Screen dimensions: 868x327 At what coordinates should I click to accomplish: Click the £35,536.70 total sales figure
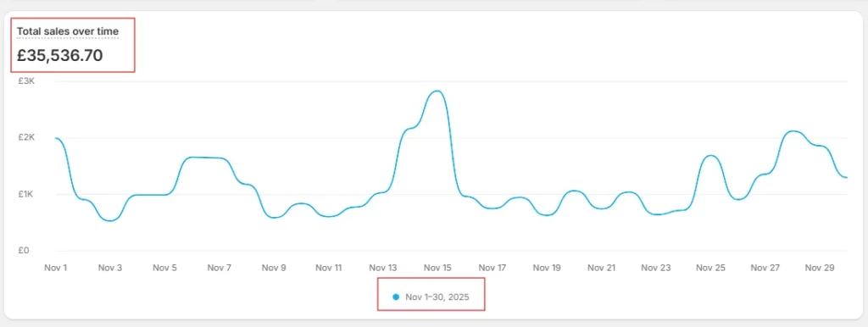tap(60, 55)
